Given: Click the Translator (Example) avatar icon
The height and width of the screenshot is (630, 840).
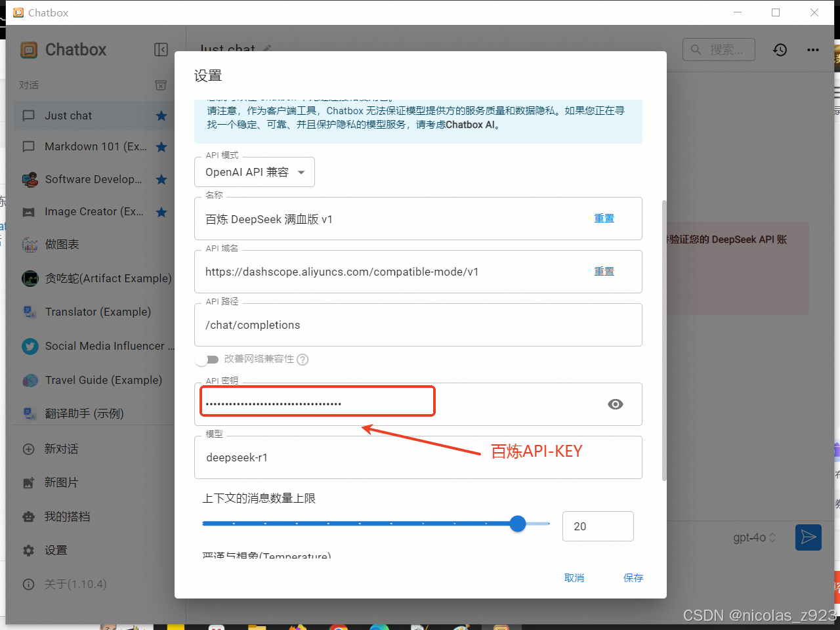Looking at the screenshot, I should 30,312.
